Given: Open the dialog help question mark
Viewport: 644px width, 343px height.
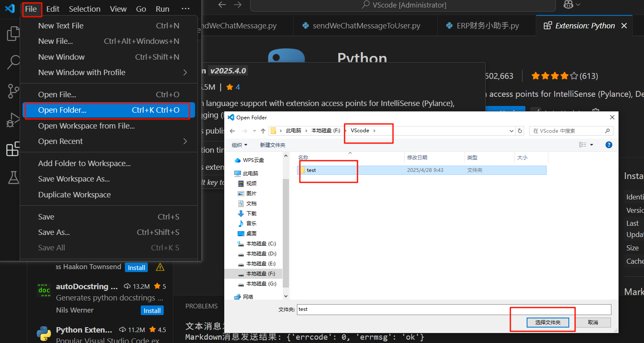Looking at the screenshot, I should [x=609, y=145].
